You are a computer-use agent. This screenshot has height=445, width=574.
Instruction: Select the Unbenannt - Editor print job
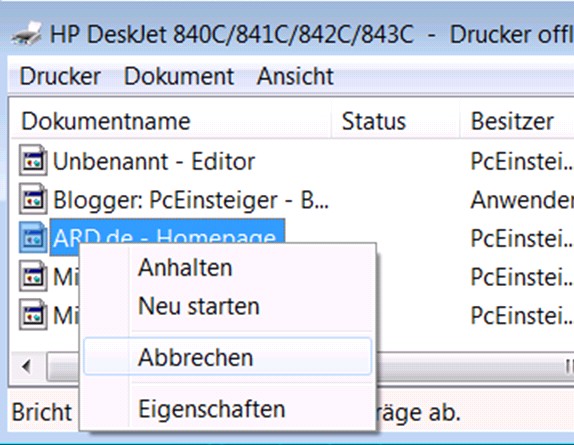154,161
